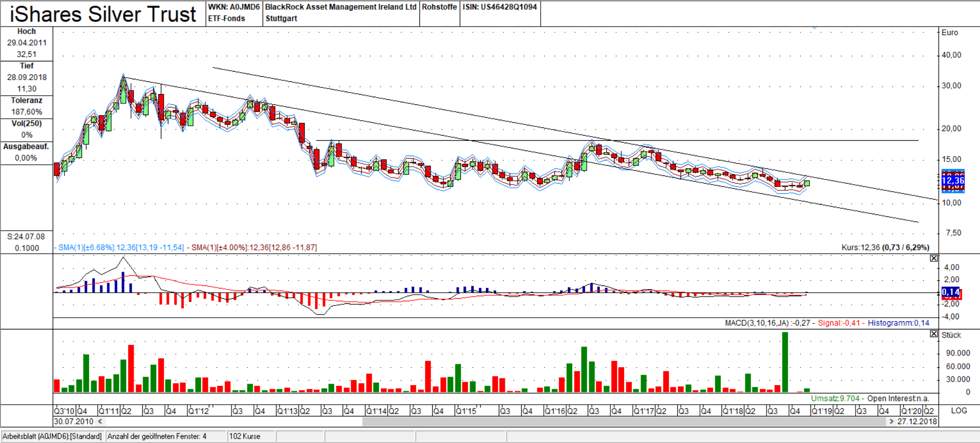The height and width of the screenshot is (443, 980).
Task: Click the blue SMA(1)[±6.68%] legend
Action: pyautogui.click(x=121, y=248)
